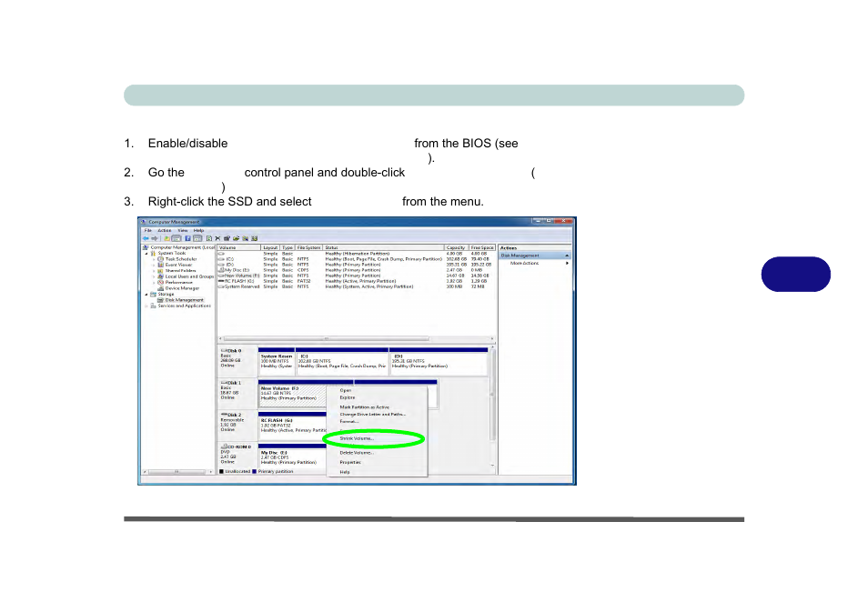
Task: Select the Disk 0 label block
Action: 237,361
